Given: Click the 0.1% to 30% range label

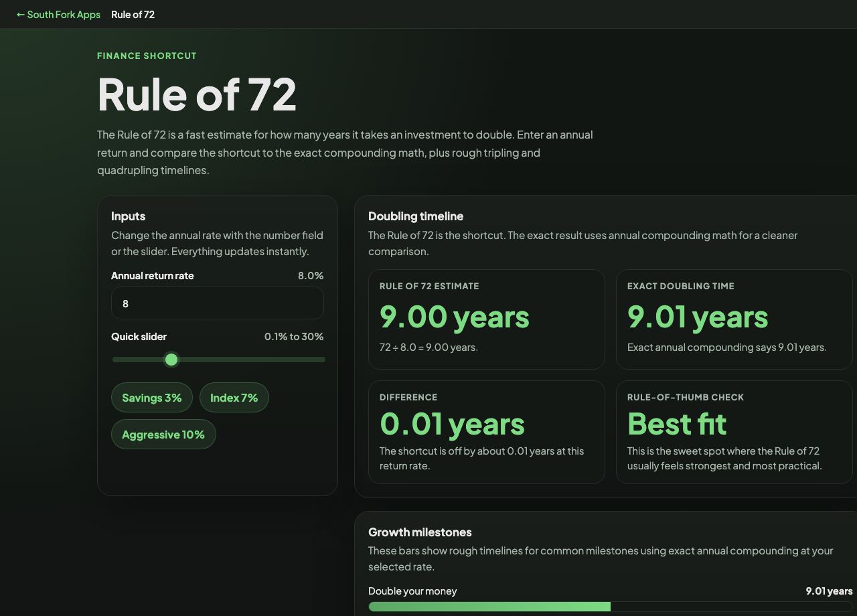Looking at the screenshot, I should (x=294, y=336).
